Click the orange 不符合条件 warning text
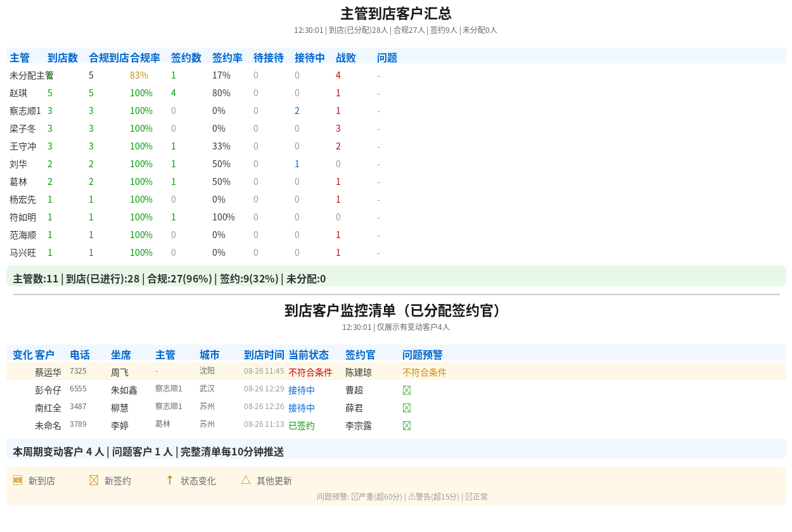 (425, 372)
